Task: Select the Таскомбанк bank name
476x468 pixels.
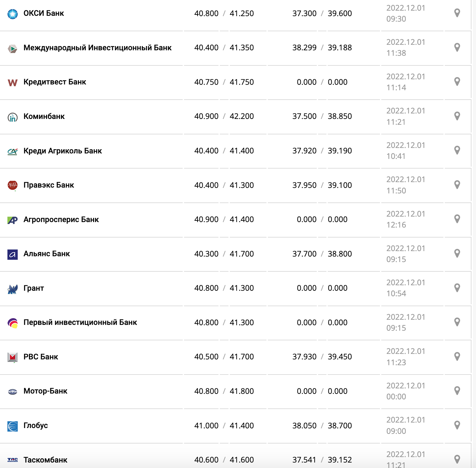Action: (45, 460)
